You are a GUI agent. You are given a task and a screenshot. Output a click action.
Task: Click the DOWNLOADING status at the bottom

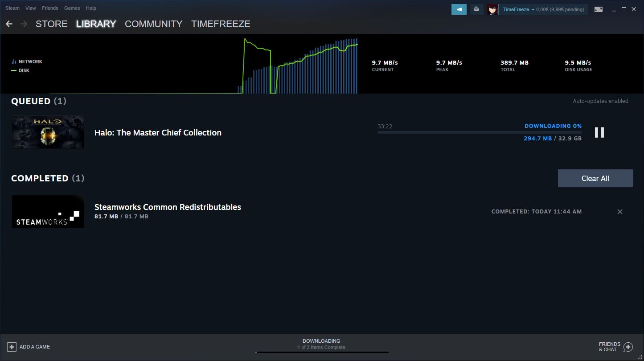click(x=321, y=341)
